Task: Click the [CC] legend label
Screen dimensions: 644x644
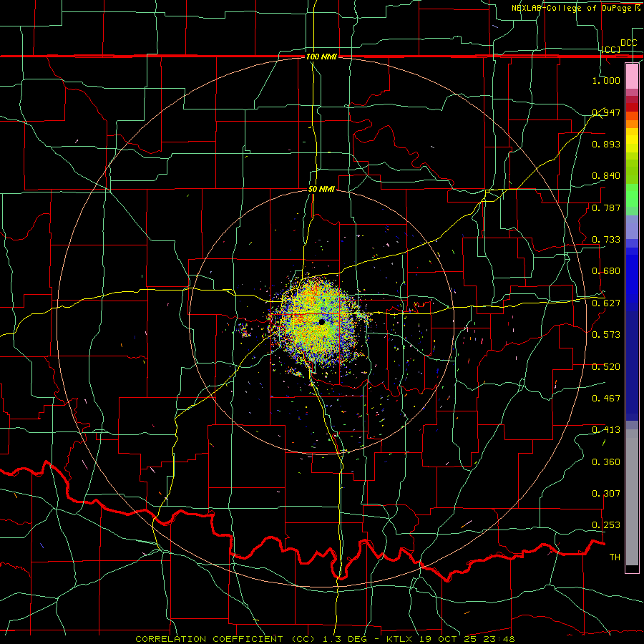Action: tap(611, 49)
